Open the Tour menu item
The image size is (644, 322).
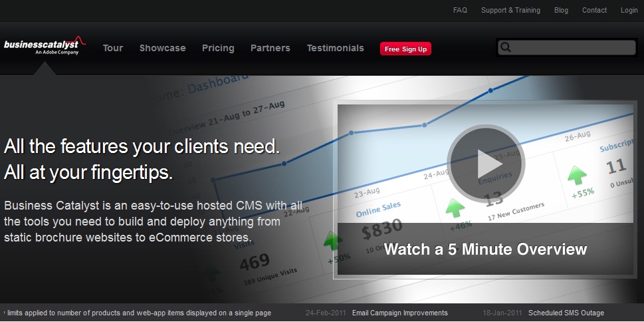click(x=113, y=48)
